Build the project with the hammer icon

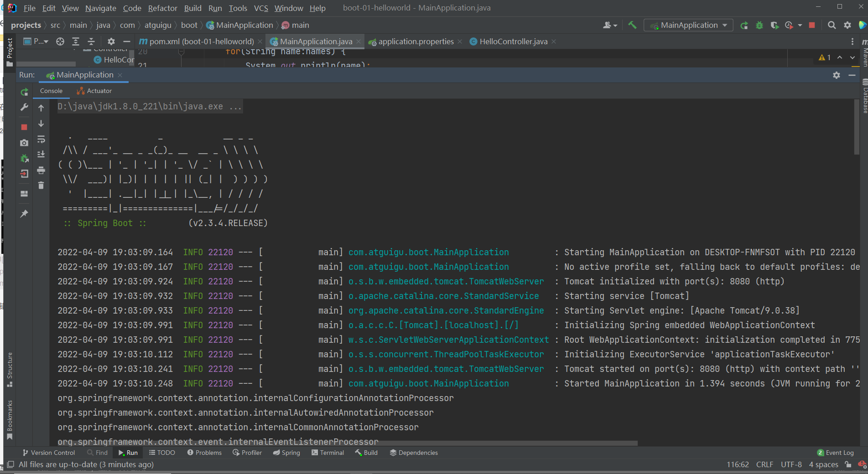[632, 25]
